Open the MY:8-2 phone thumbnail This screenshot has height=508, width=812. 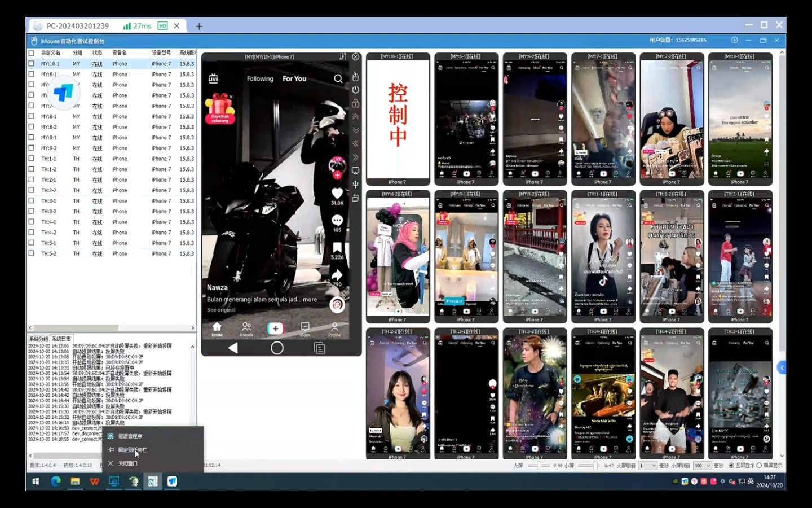[x=398, y=257]
